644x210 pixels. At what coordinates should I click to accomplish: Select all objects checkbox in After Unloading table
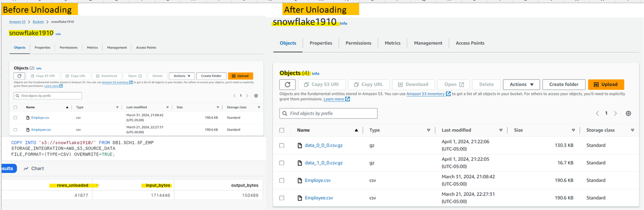[282, 130]
